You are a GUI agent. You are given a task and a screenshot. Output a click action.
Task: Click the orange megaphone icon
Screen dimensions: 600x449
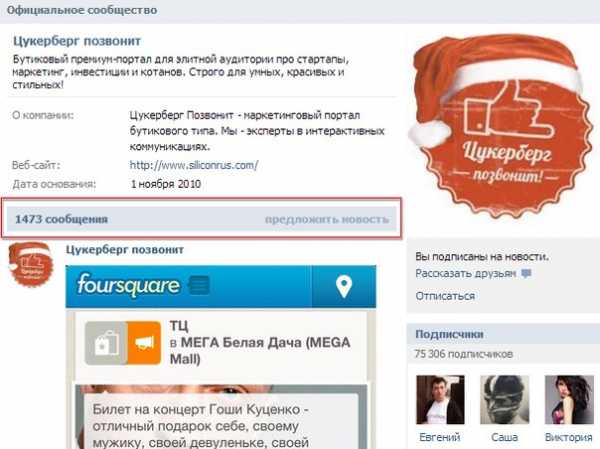click(144, 343)
